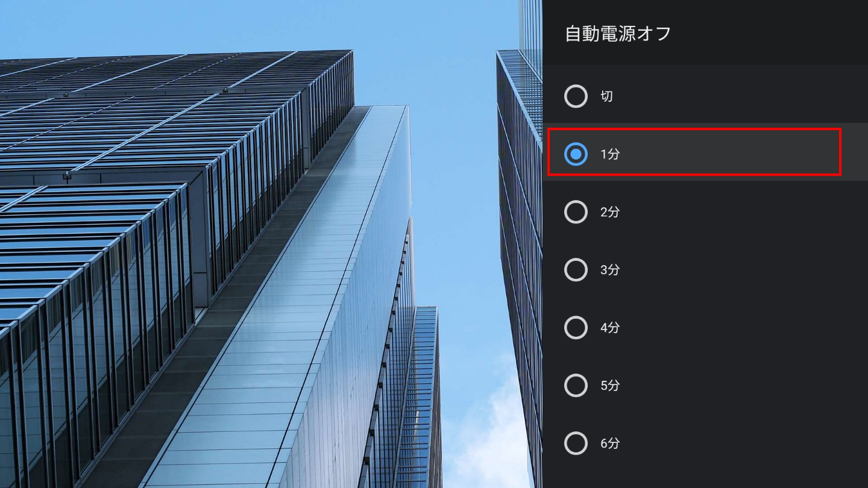Click the 自動電源オフ panel title
The image size is (868, 488).
(617, 33)
